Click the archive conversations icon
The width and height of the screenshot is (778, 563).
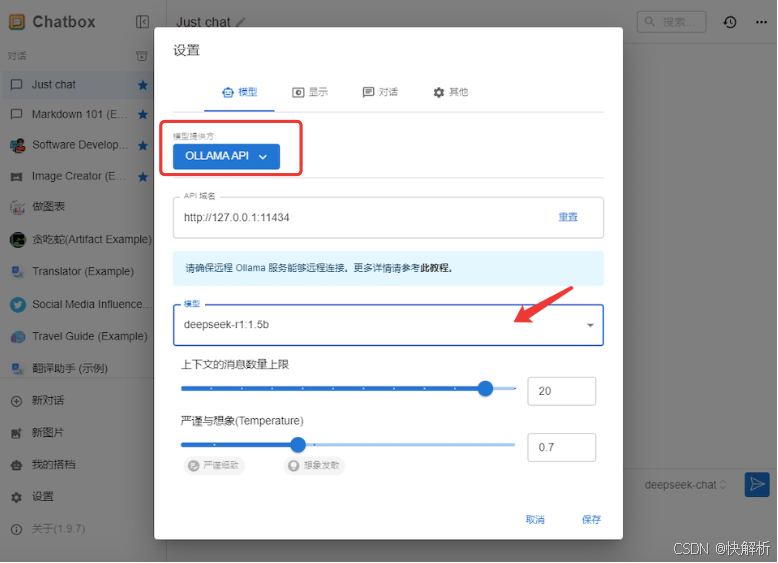pos(142,56)
